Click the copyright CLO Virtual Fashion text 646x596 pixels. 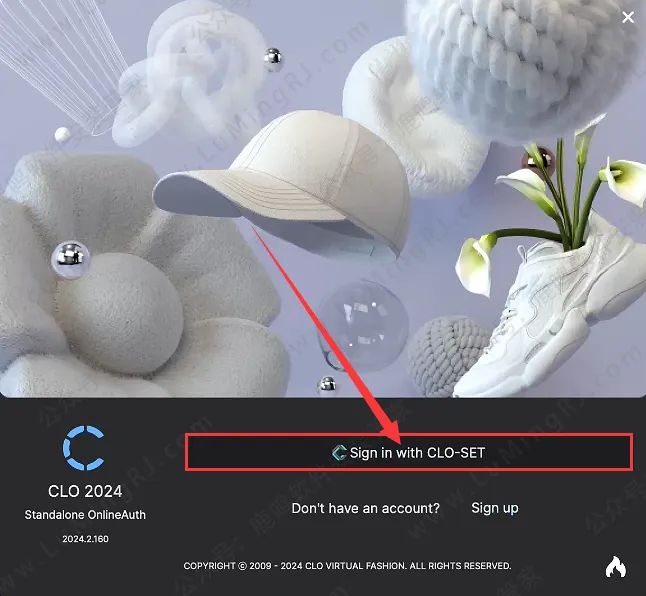(347, 566)
